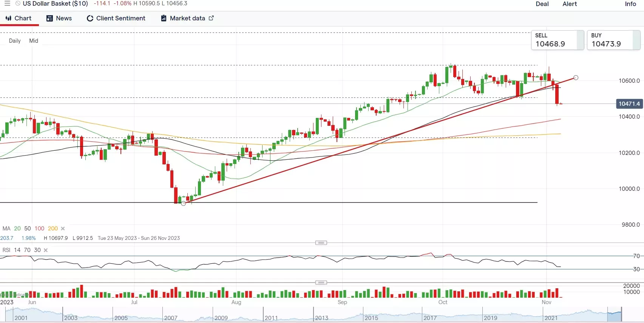Open the hamburger menu icon

(7, 3)
